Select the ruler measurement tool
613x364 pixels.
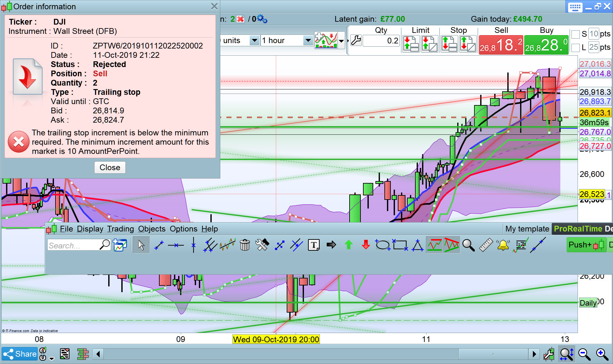pos(486,245)
